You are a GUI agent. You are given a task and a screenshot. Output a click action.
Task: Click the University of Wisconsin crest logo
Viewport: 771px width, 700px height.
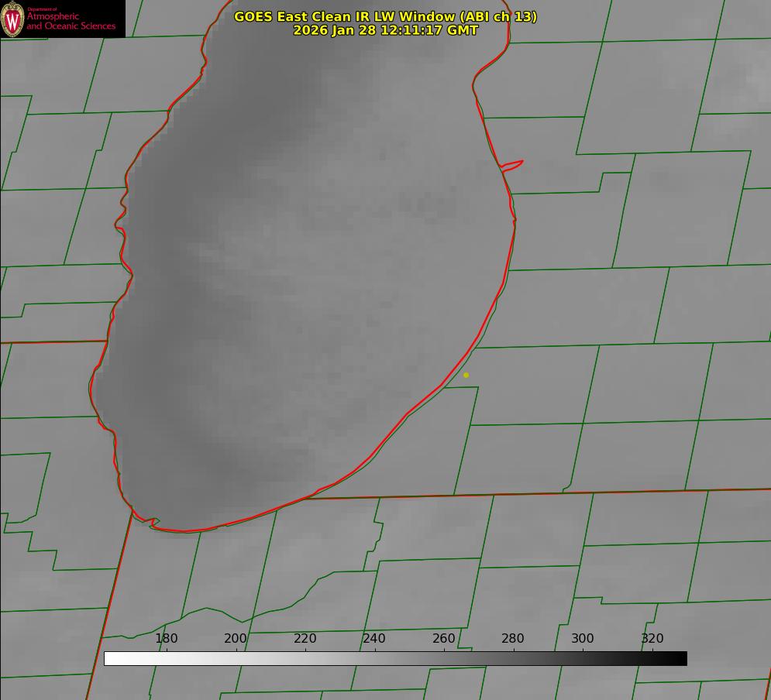coord(13,19)
